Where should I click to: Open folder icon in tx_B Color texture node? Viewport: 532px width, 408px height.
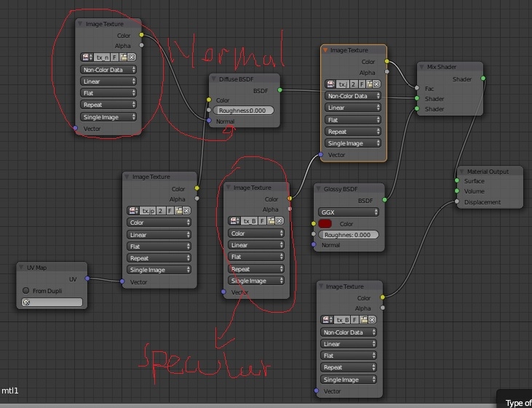tap(271, 221)
